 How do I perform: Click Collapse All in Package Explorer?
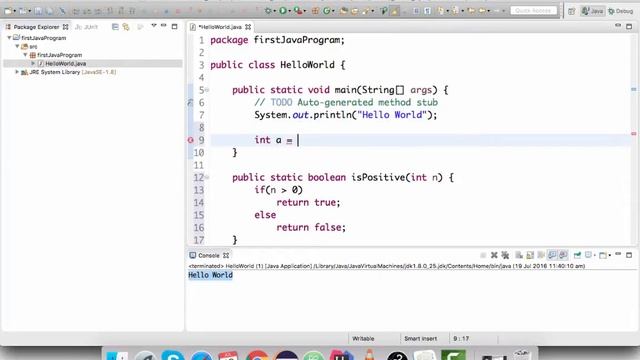pyautogui.click(x=115, y=27)
